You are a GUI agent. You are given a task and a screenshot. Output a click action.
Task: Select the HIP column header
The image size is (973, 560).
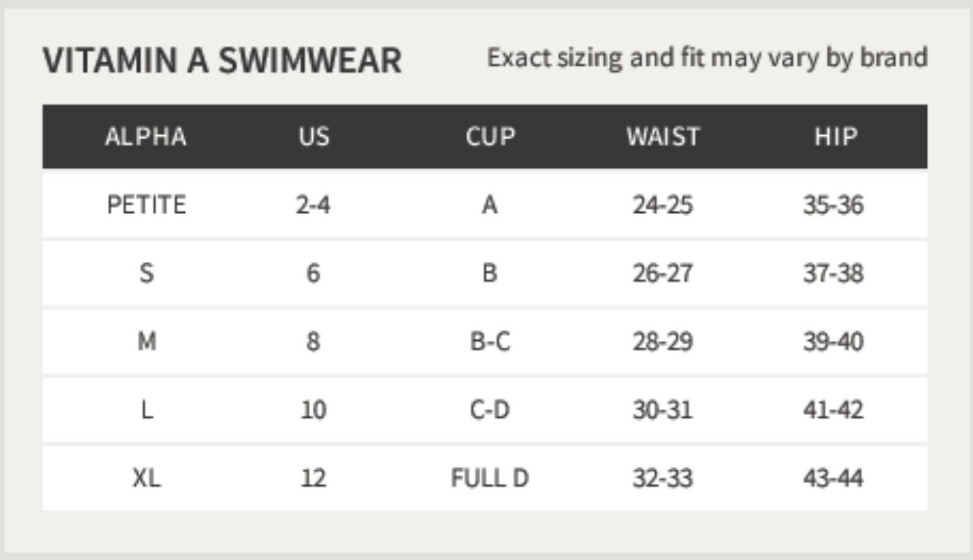[835, 136]
